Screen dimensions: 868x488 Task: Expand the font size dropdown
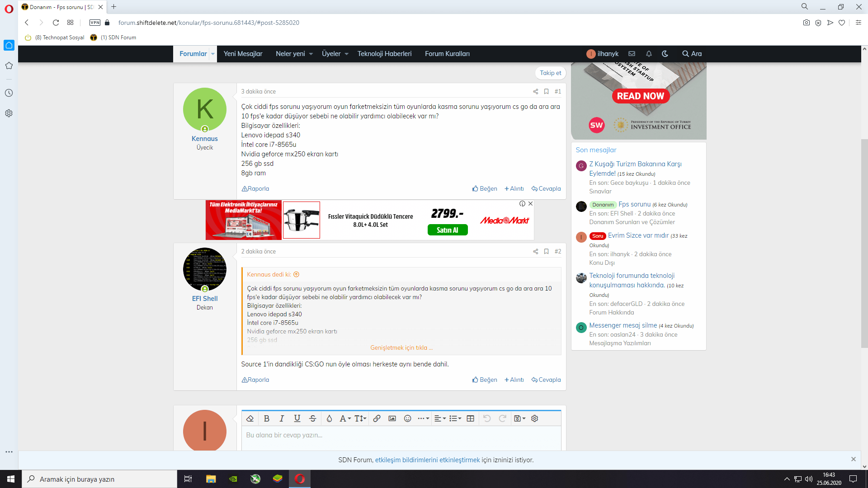click(x=360, y=418)
